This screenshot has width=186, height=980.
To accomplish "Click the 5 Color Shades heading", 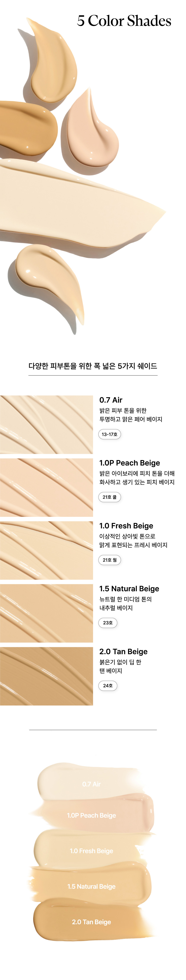I will 124,21.
